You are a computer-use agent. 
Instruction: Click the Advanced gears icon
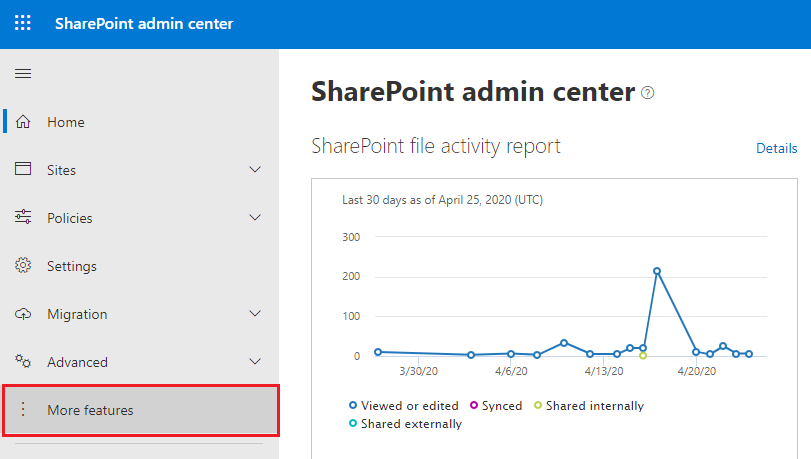[23, 361]
